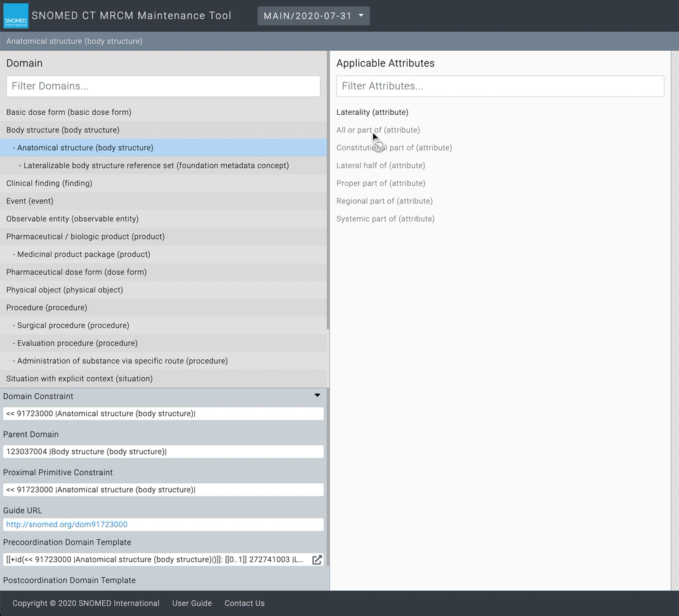Click the Domain Constraint value field

(x=163, y=414)
